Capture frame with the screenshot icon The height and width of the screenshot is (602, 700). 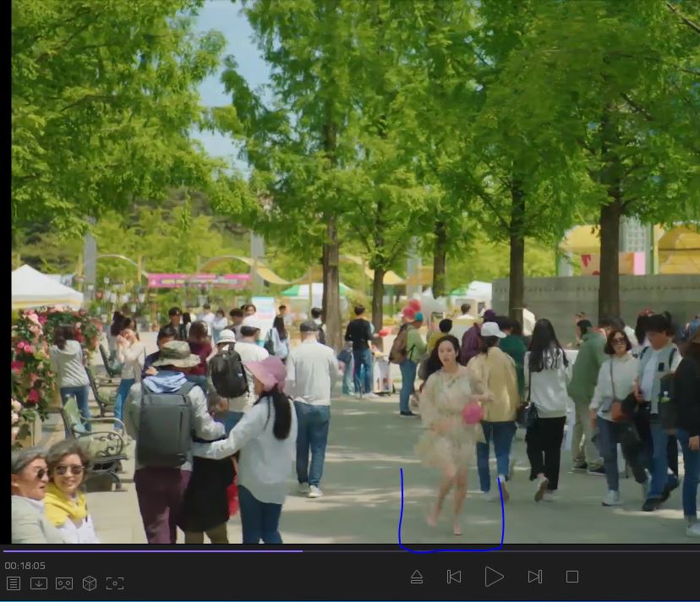click(115, 583)
